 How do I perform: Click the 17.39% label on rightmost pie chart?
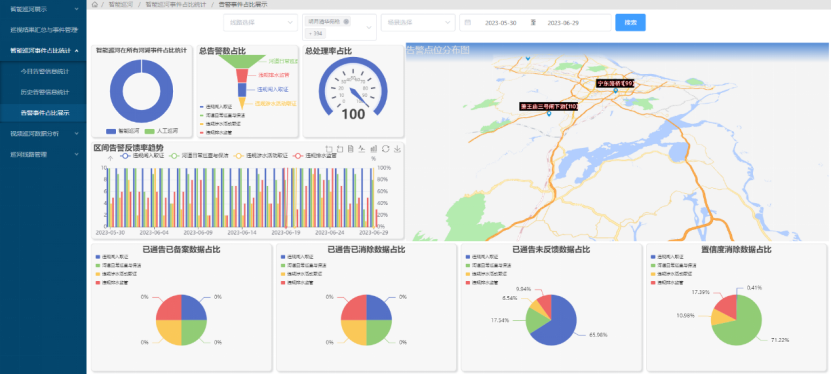[x=700, y=292]
